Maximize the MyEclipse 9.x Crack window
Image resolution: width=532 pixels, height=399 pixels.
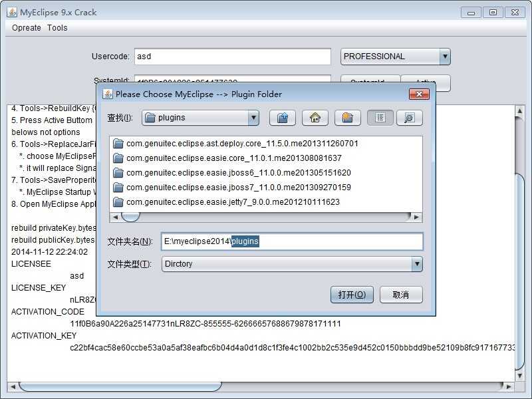coord(493,13)
